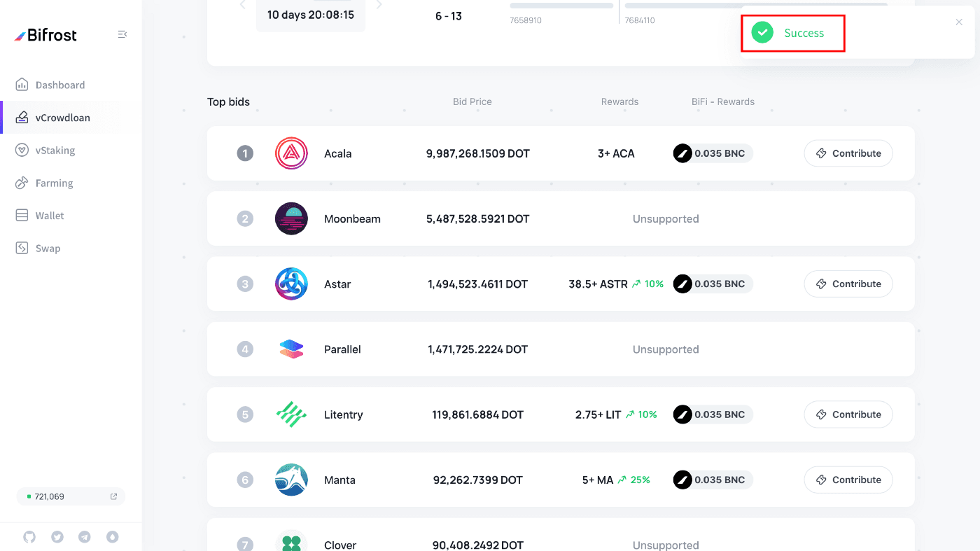Click the auction progress bar at 7658910
This screenshot has height=551, width=980.
pos(561,6)
